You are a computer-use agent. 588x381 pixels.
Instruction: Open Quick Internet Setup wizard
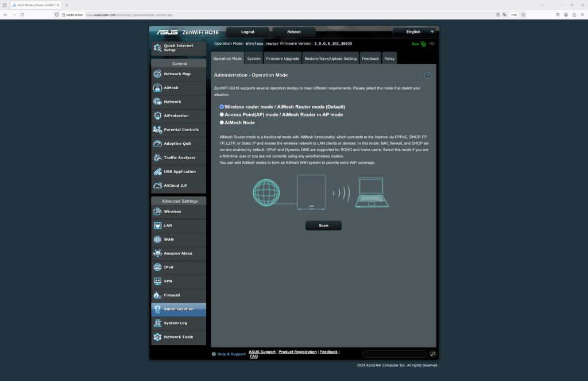point(179,48)
